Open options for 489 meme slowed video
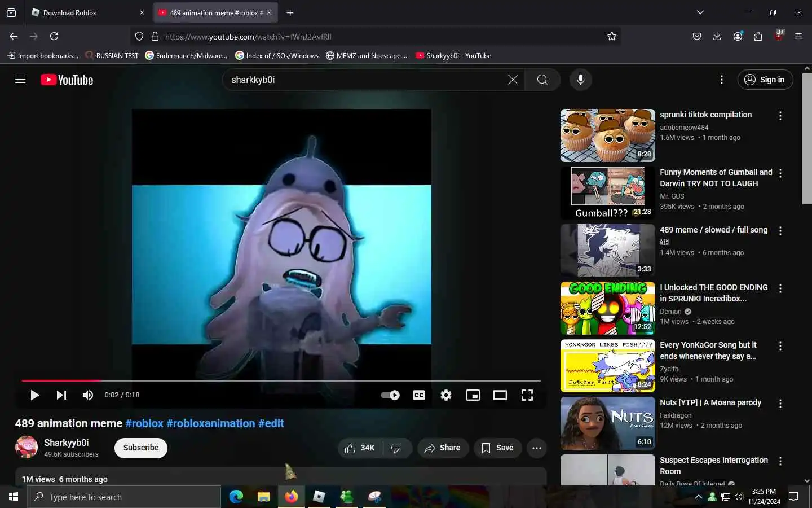812x508 pixels. tap(780, 231)
